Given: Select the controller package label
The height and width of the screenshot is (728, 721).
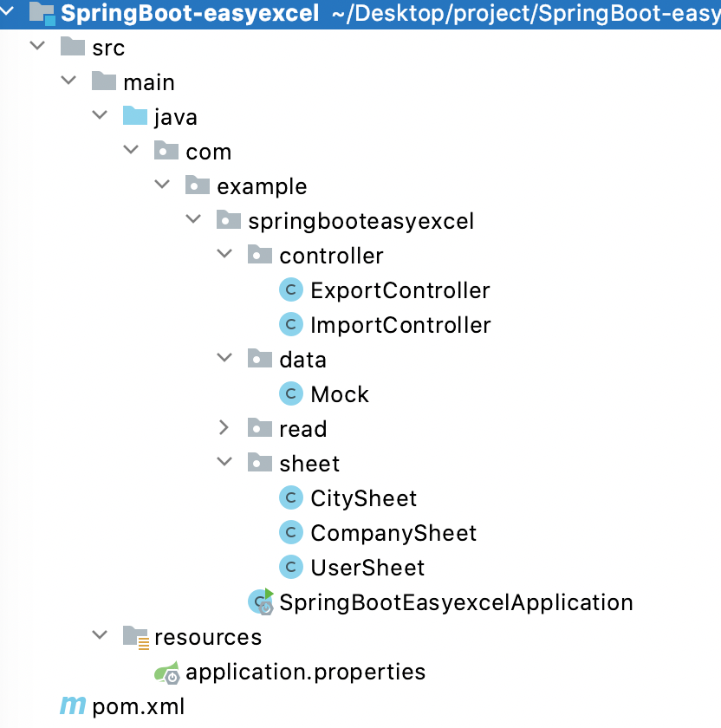Looking at the screenshot, I should coord(332,256).
